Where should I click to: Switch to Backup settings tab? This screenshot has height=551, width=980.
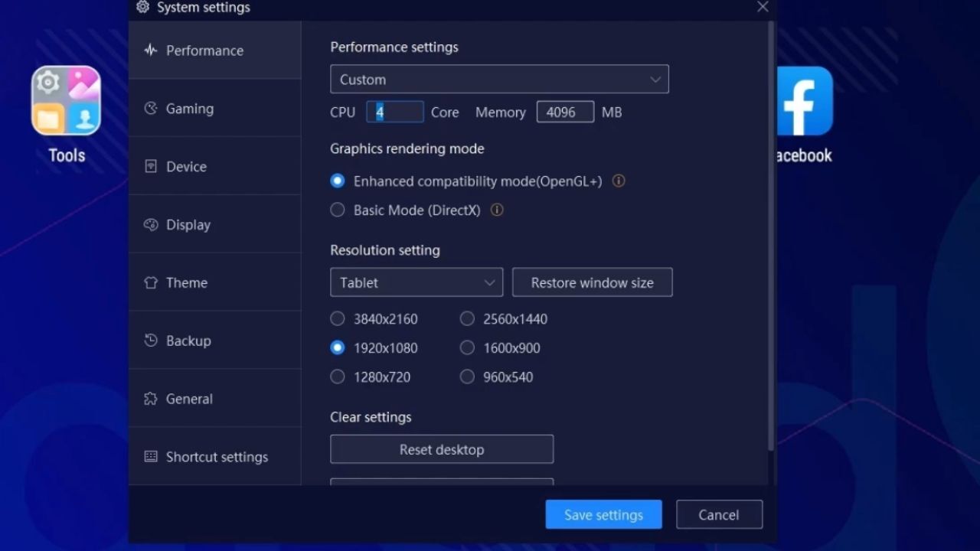215,341
